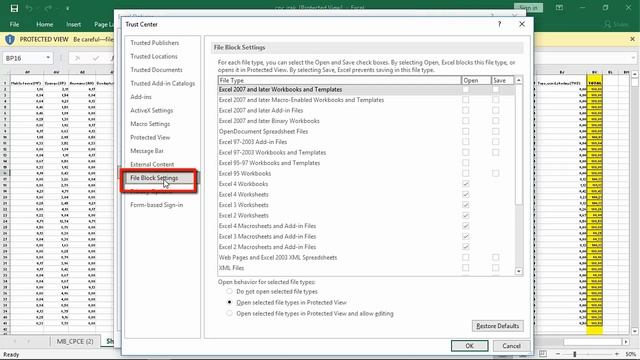
Task: Click the Undo icon in Excel toolbar
Action: tap(29, 8)
